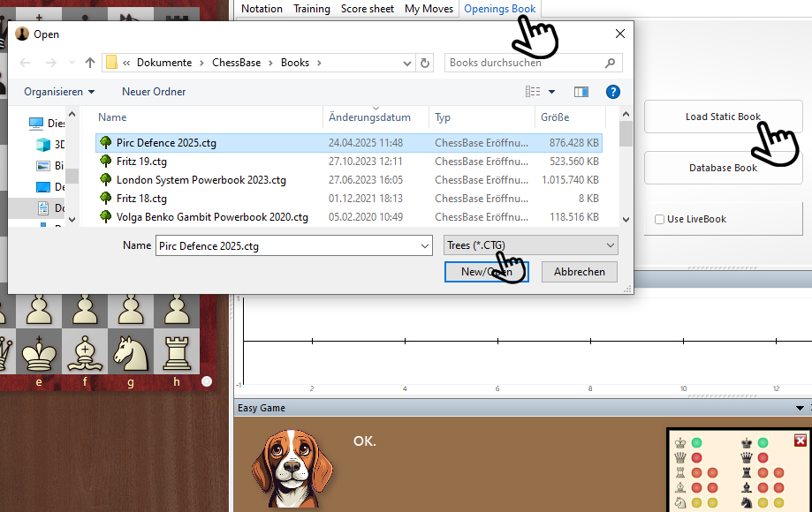812x512 pixels.
Task: Click the file list vertical scrollbar
Action: 626,168
